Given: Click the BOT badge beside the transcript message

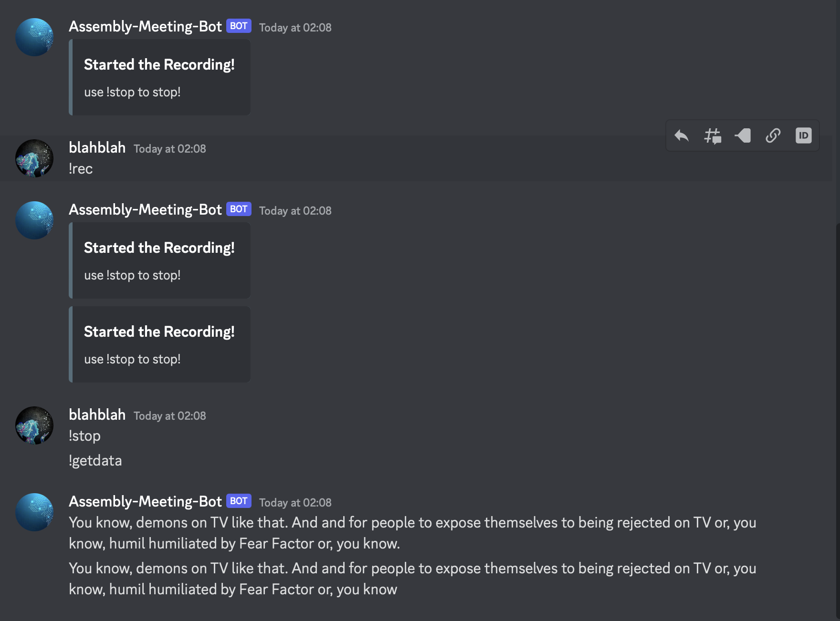Looking at the screenshot, I should (238, 501).
